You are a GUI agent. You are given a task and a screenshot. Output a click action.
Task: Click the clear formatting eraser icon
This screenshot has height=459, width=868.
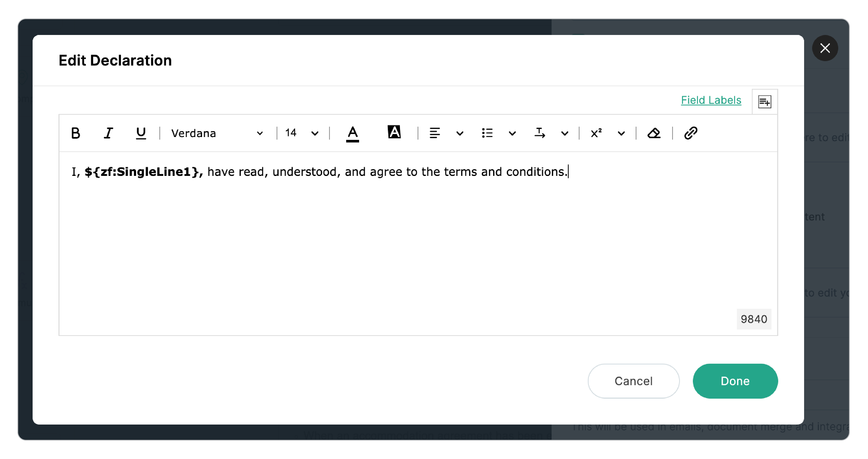pos(654,133)
